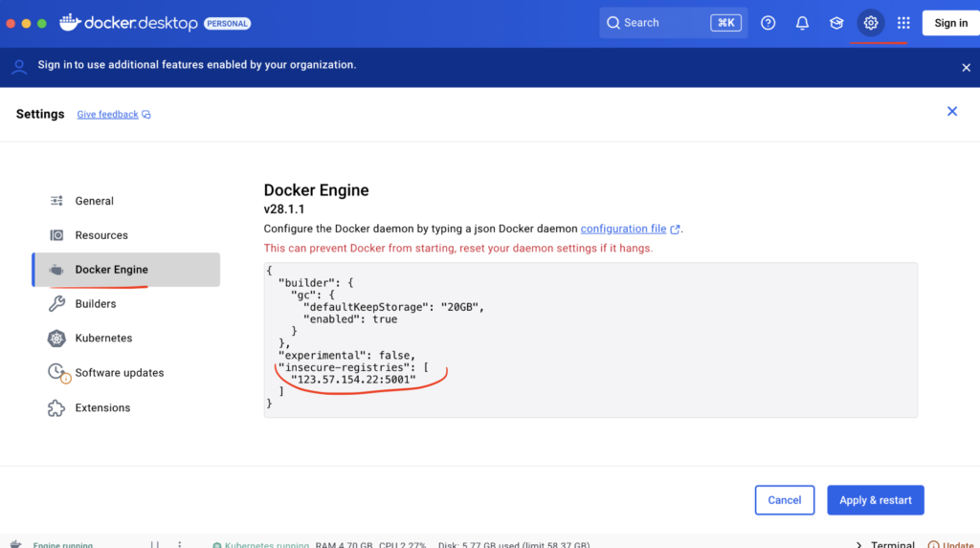
Task: Click the Docker Engine page heading
Action: pos(316,190)
